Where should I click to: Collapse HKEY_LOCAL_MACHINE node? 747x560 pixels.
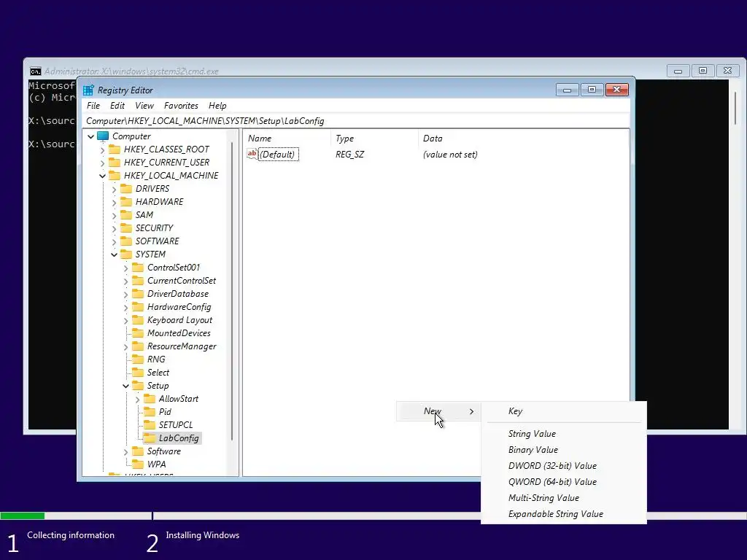pyautogui.click(x=102, y=176)
